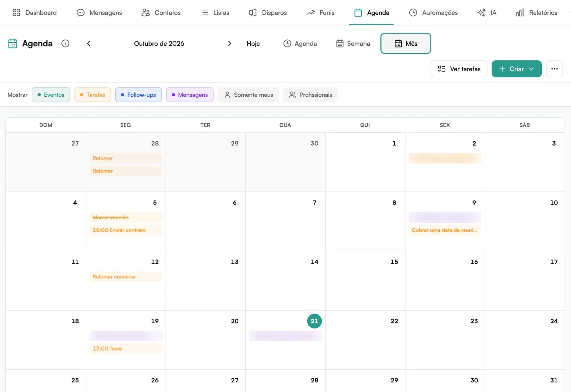Open the Cobrar uma data da reuni... task
This screenshot has width=571, height=392.
click(x=445, y=230)
